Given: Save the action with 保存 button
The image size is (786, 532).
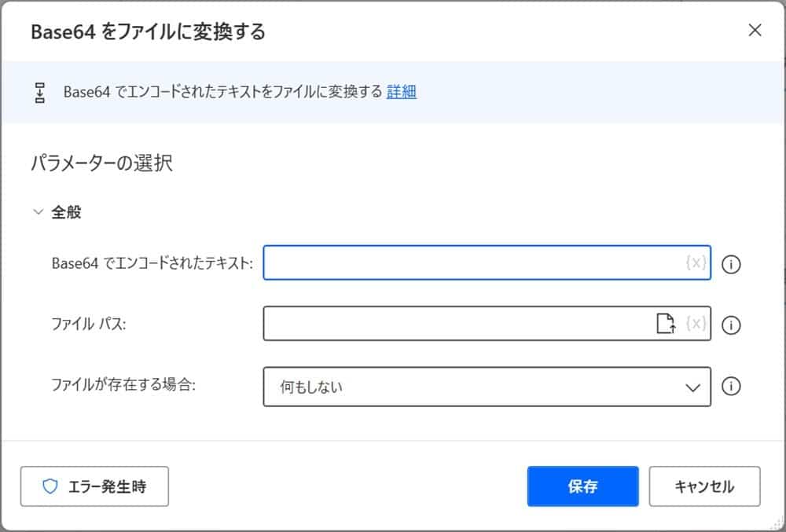Looking at the screenshot, I should (x=582, y=486).
